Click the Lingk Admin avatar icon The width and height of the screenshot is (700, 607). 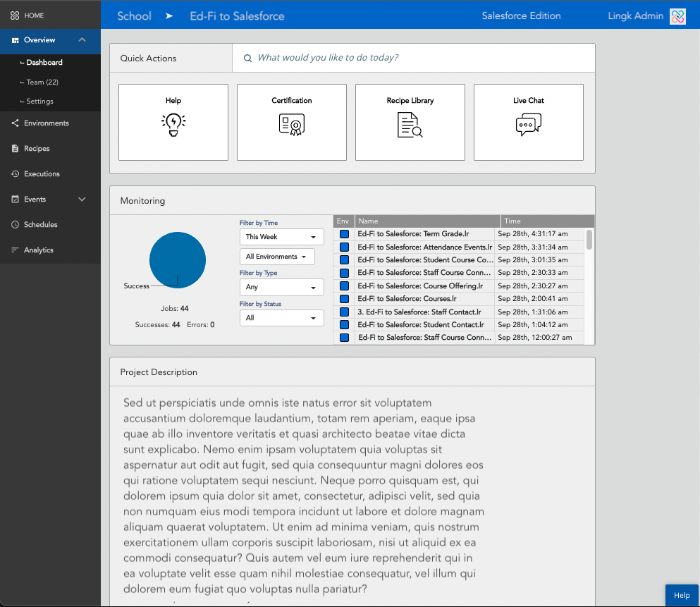(677, 16)
